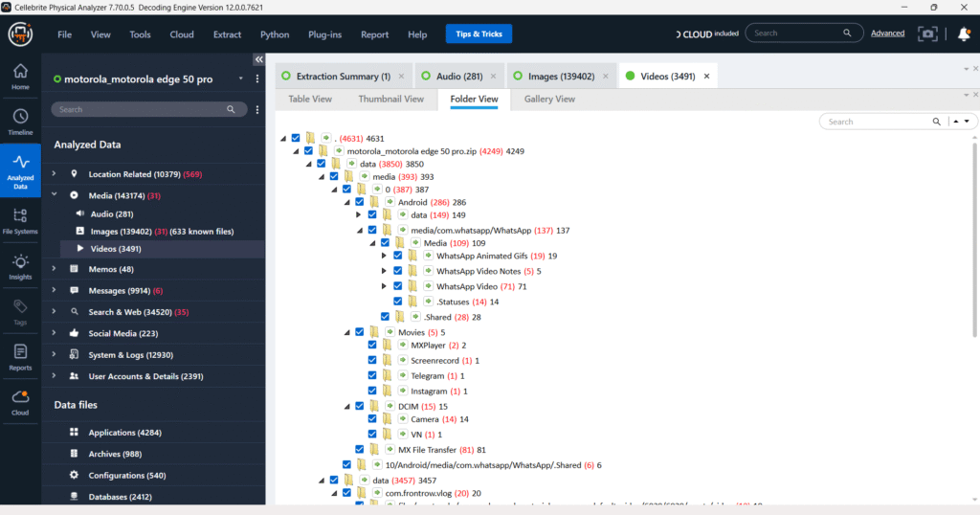The image size is (980, 515).
Task: Toggle the .Statuses folder checkbox
Action: point(397,302)
